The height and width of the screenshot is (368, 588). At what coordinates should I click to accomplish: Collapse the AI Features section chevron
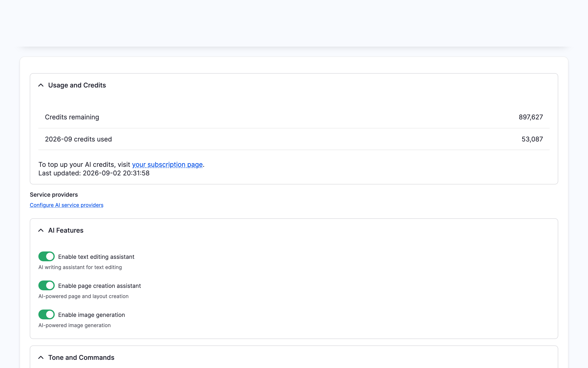click(x=41, y=230)
